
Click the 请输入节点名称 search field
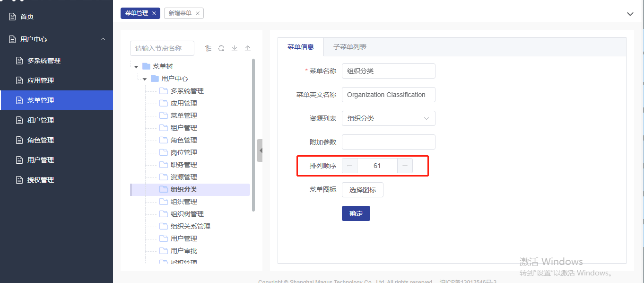[x=162, y=48]
